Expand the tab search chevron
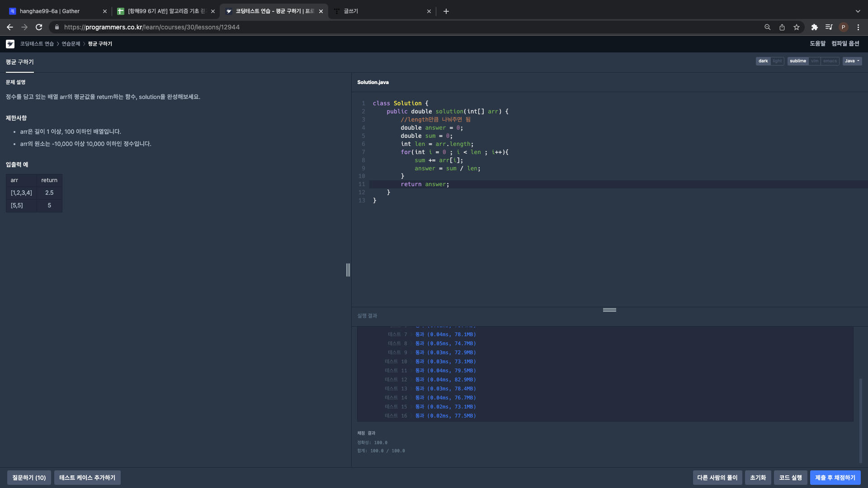This screenshot has height=488, width=868. coord(858,11)
